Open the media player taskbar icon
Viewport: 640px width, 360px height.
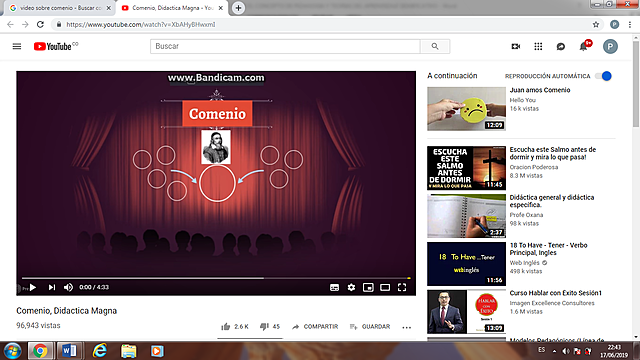click(157, 351)
